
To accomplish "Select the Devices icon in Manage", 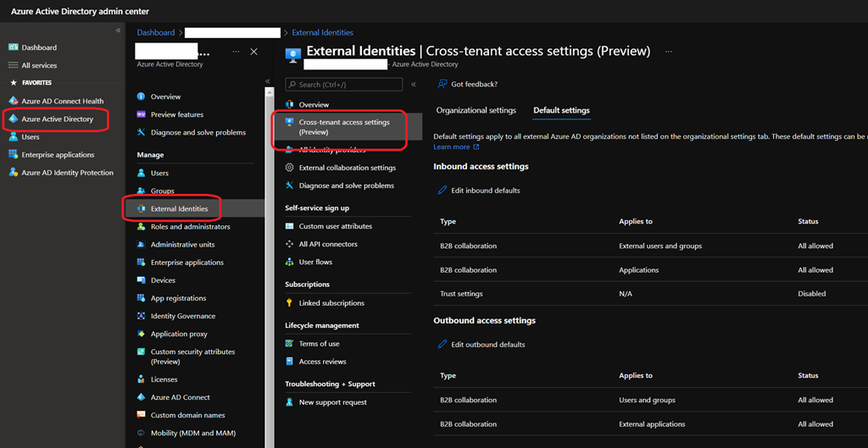I will [142, 280].
